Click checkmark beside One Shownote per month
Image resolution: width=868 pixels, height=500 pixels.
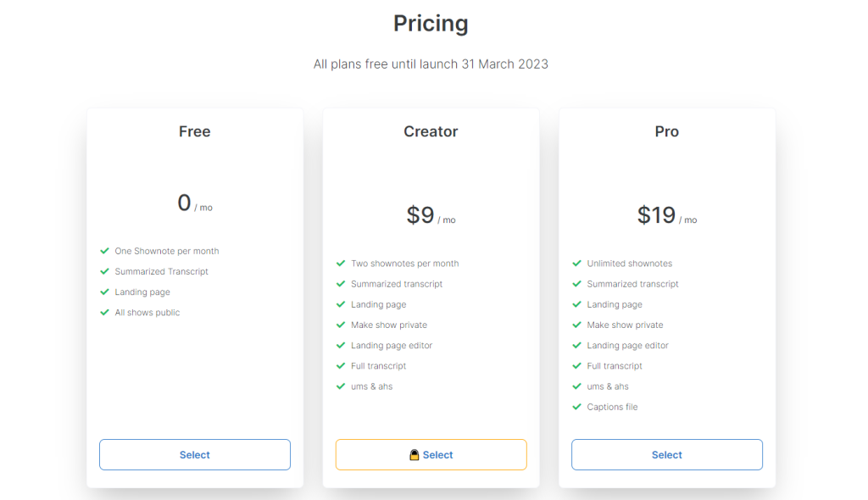[105, 251]
